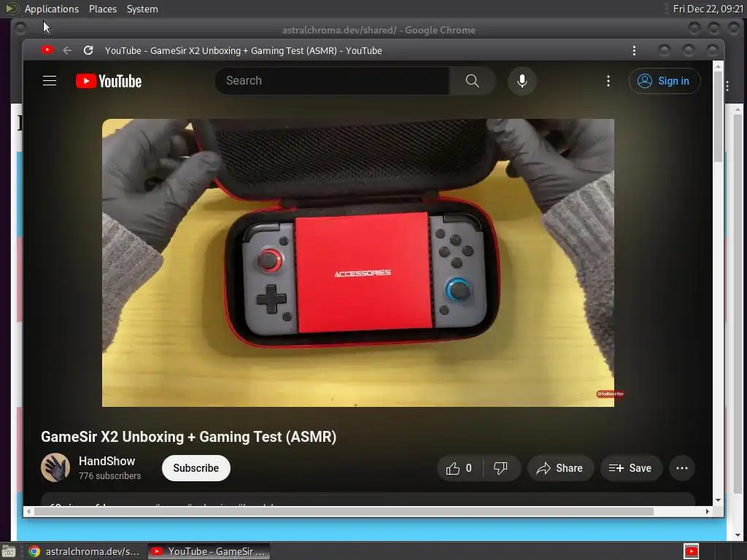The width and height of the screenshot is (747, 560).
Task: Select the YouTube - GameSir taskbar window
Action: pos(209,551)
